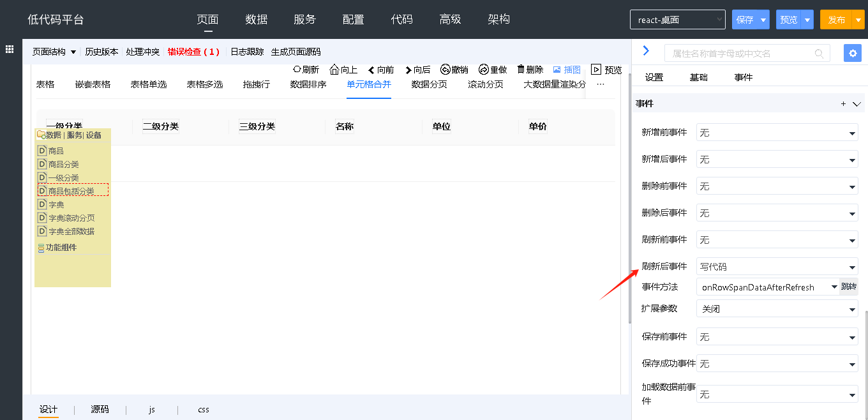Image resolution: width=868 pixels, height=420 pixels.
Task: Open 错误检查 (1) link
Action: (x=193, y=52)
